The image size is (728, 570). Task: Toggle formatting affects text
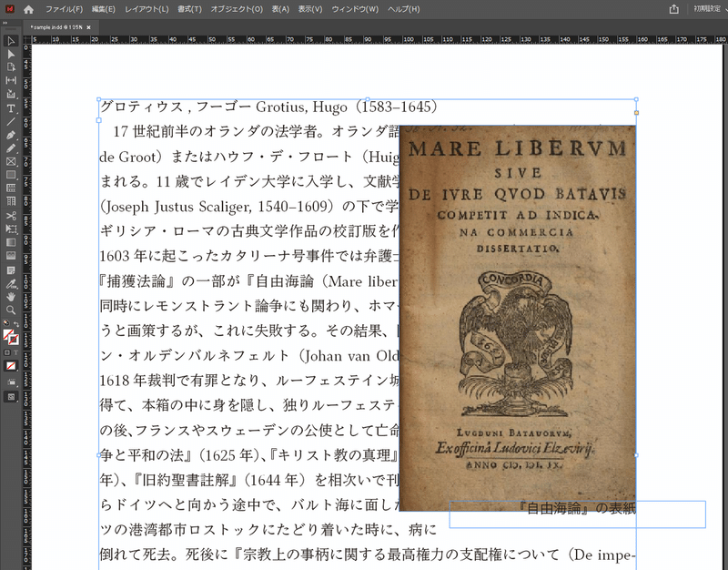coord(15,353)
